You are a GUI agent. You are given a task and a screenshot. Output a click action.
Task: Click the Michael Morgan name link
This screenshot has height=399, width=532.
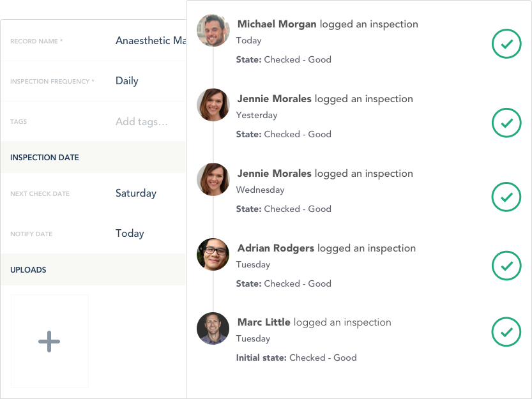click(x=277, y=24)
